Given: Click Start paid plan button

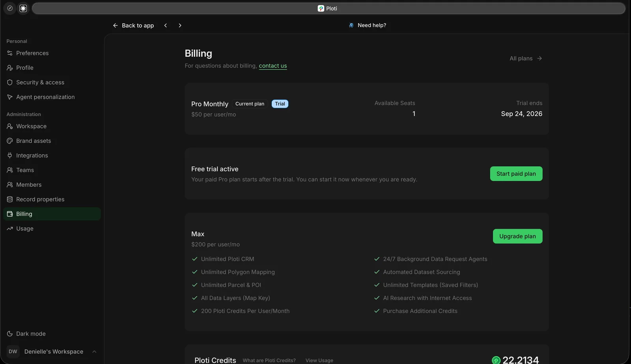Looking at the screenshot, I should (x=516, y=174).
